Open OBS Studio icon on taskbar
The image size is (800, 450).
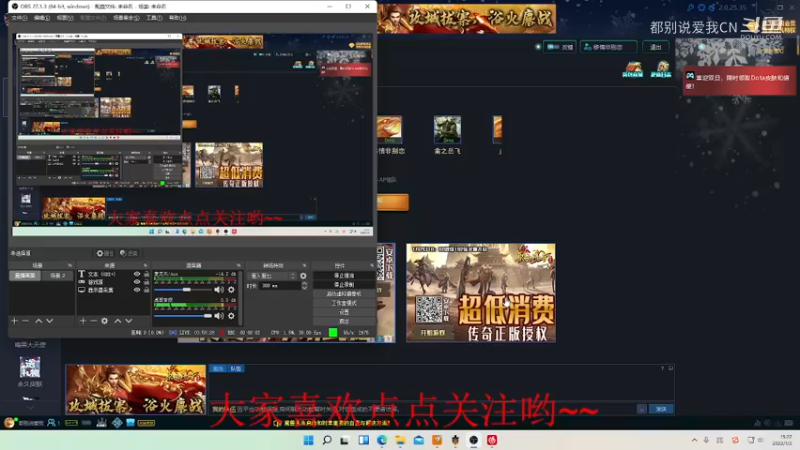click(x=473, y=440)
